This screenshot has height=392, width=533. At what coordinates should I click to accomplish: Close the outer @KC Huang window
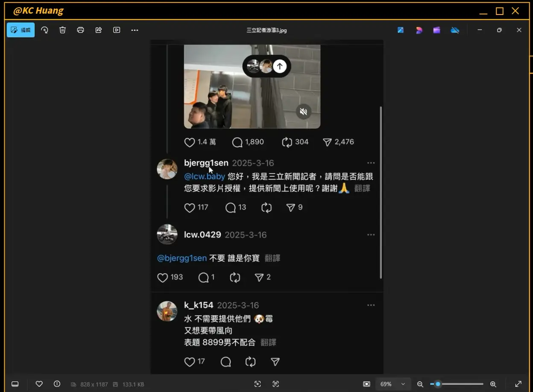click(515, 11)
